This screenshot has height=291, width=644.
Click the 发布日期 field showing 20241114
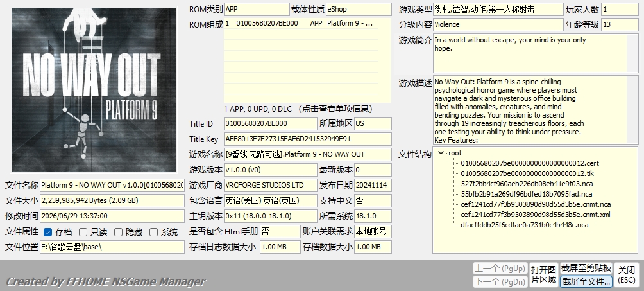click(373, 185)
